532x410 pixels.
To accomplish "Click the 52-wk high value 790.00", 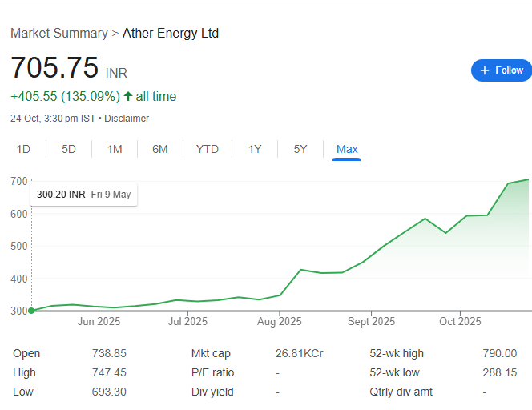I will [501, 353].
